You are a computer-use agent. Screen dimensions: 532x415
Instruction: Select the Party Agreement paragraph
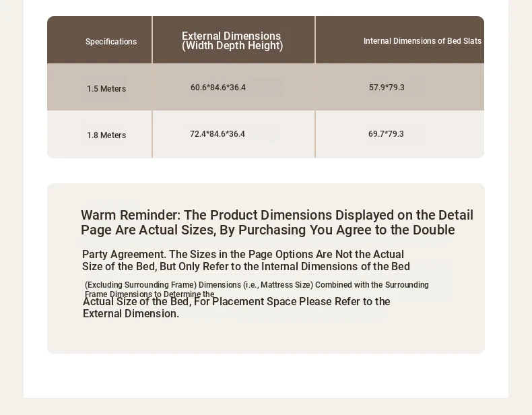[x=246, y=260]
